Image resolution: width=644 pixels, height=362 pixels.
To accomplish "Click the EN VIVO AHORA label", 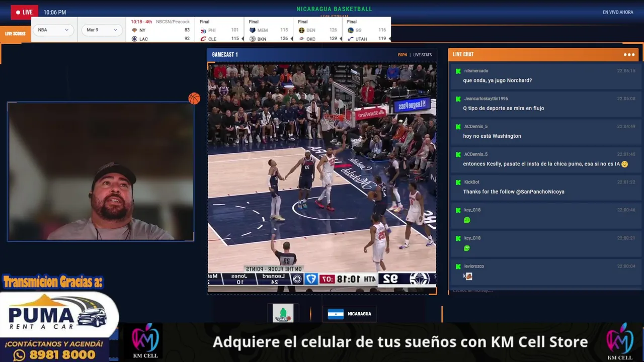I will coord(618,12).
